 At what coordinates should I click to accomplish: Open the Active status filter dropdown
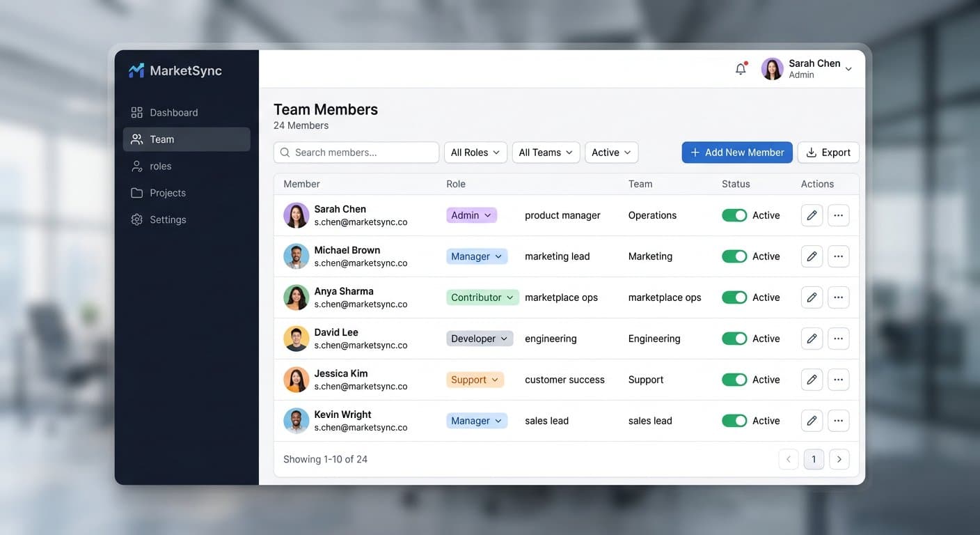coord(611,153)
